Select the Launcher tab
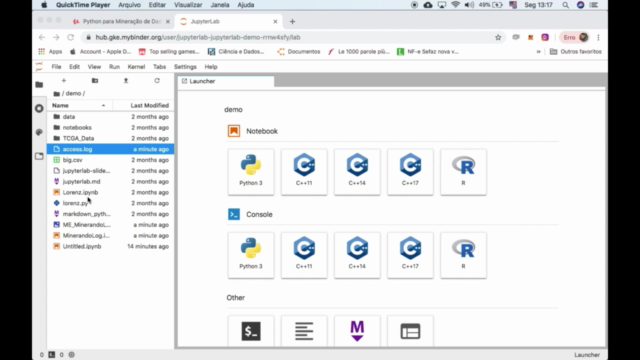Image resolution: width=640 pixels, height=360 pixels. pyautogui.click(x=226, y=81)
